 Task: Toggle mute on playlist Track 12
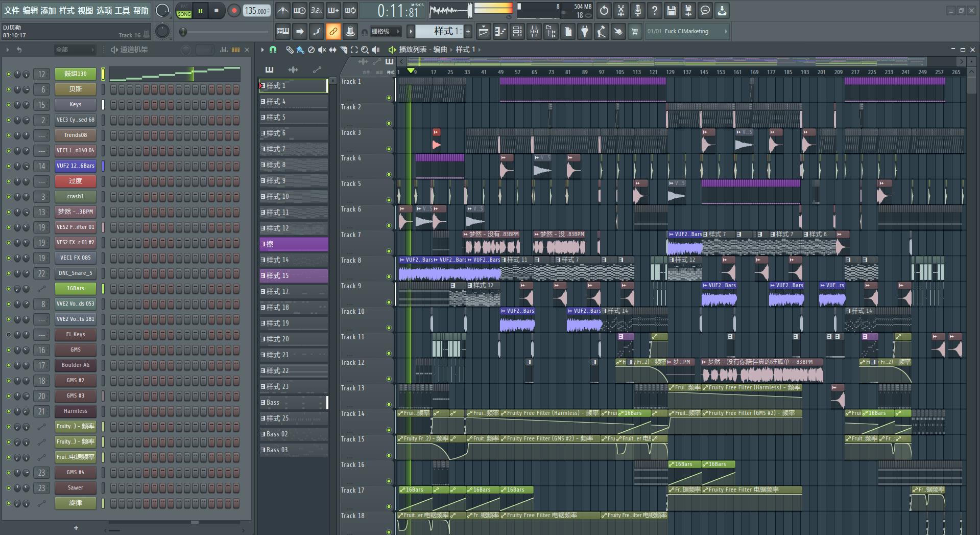tap(389, 379)
